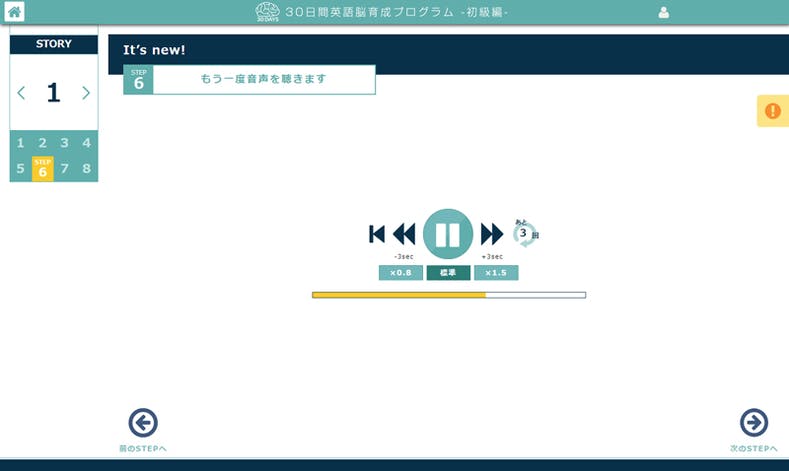Viewport: 789px width, 471px height.
Task: Select the standard playback speed
Action: pos(448,273)
